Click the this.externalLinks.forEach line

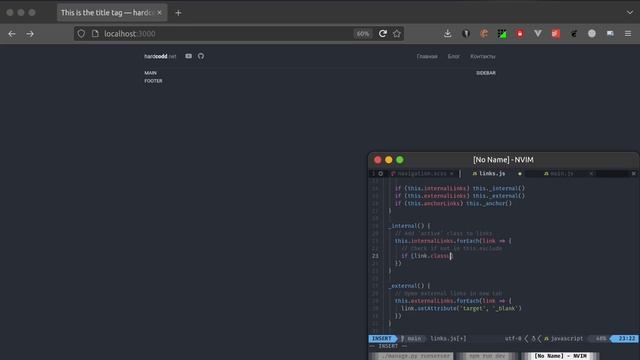click(x=453, y=301)
